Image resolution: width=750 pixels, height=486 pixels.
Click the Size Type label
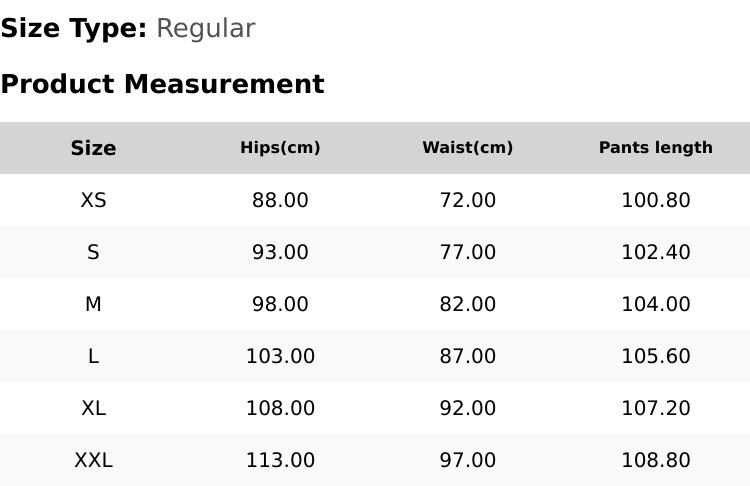73,29
